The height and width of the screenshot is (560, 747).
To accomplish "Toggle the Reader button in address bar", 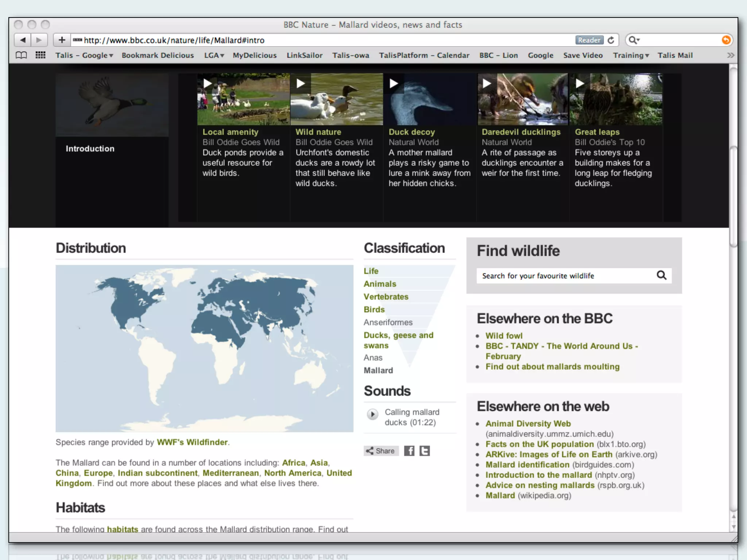I will click(x=589, y=40).
